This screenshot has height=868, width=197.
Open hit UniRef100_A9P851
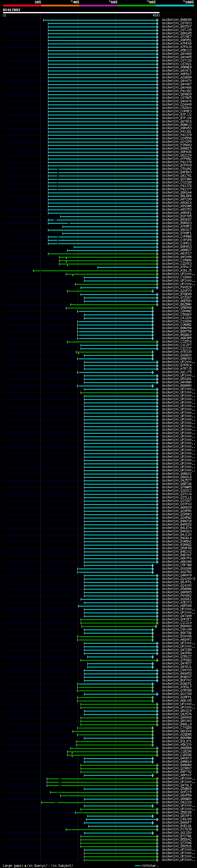coord(177,40)
